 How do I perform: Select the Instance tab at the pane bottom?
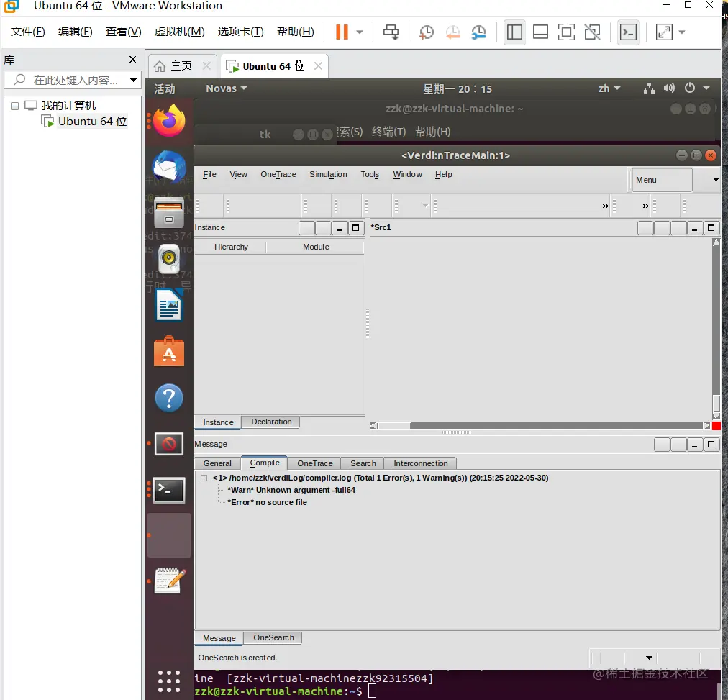pyautogui.click(x=218, y=422)
